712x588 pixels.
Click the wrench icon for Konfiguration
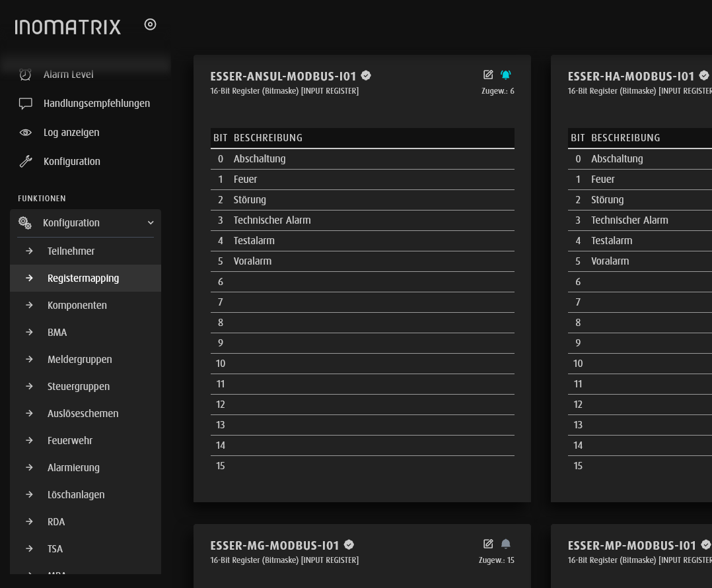26,162
